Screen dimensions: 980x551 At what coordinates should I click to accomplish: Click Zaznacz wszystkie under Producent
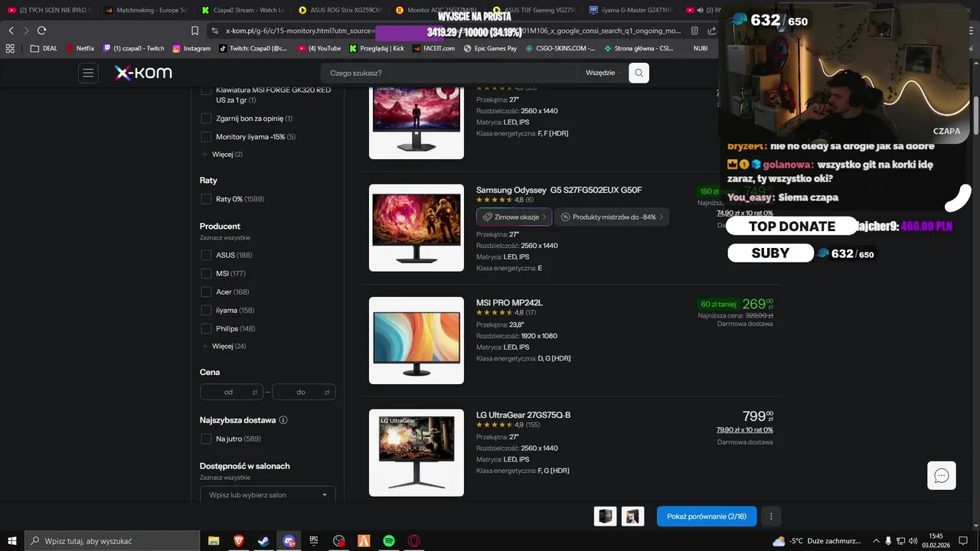click(x=225, y=238)
